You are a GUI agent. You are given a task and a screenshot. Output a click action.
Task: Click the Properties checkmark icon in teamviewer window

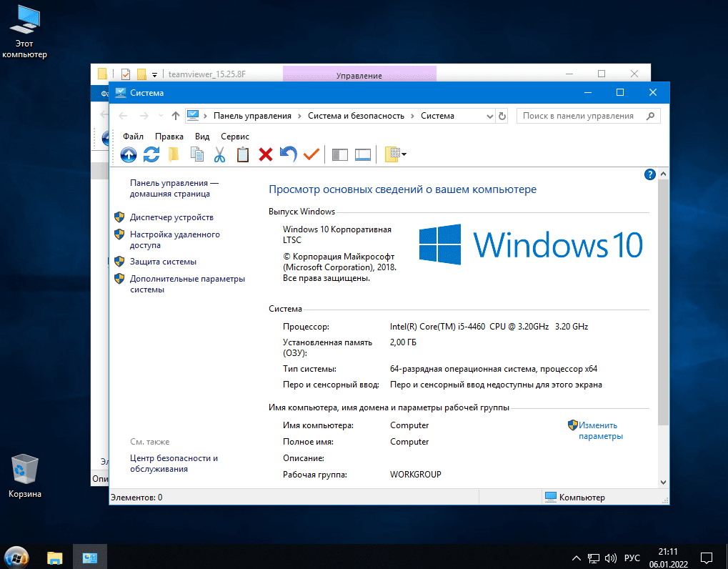[125, 74]
